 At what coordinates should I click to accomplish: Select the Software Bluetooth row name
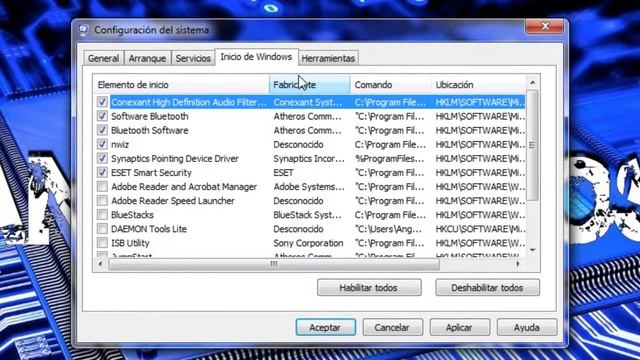(150, 116)
